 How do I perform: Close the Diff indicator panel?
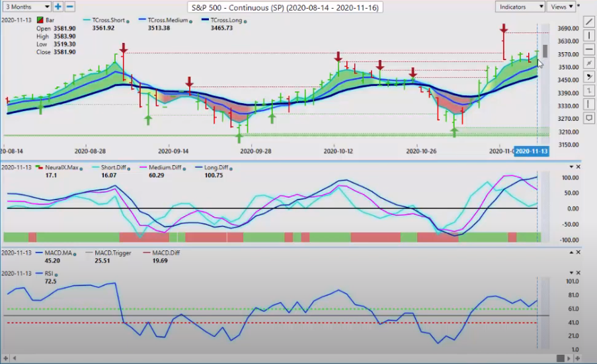pyautogui.click(x=578, y=167)
